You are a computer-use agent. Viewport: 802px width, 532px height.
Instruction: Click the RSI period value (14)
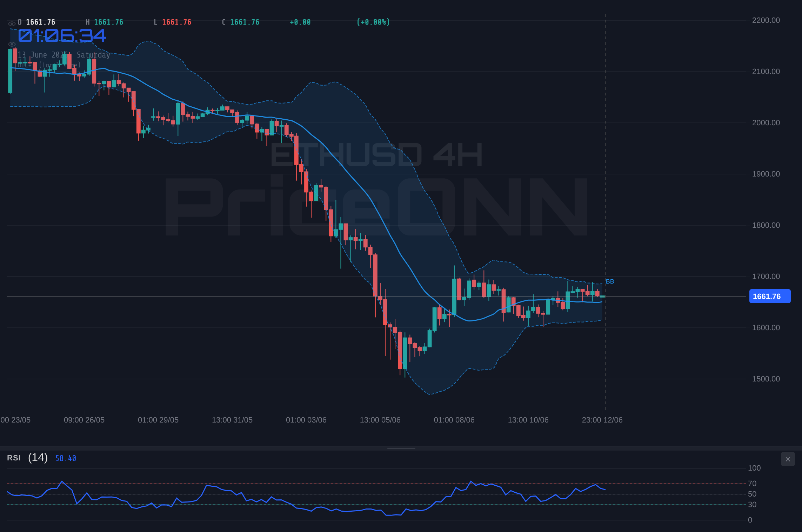tap(38, 458)
